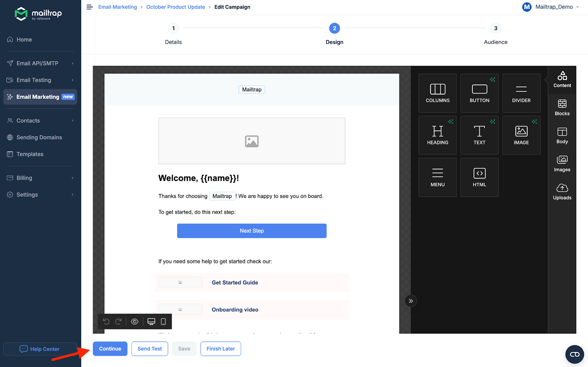Click Send Test button
The image size is (588, 367).
[x=150, y=349]
